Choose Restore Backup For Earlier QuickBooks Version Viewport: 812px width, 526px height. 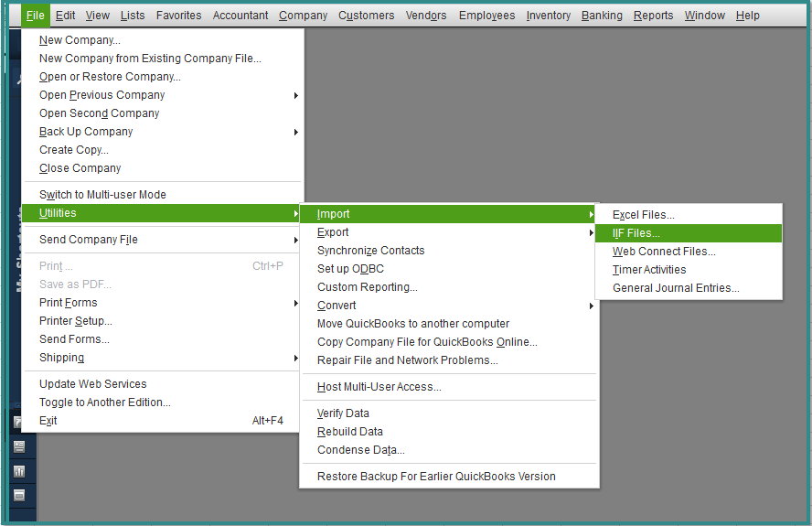coord(436,477)
